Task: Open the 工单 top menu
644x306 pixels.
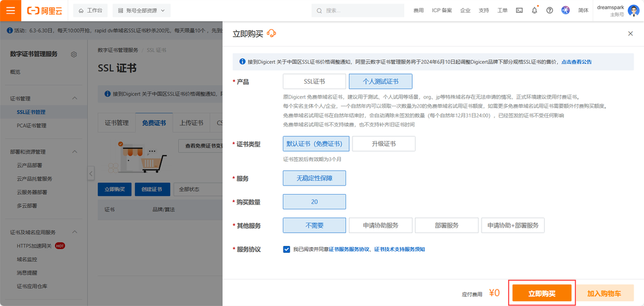Action: click(502, 10)
